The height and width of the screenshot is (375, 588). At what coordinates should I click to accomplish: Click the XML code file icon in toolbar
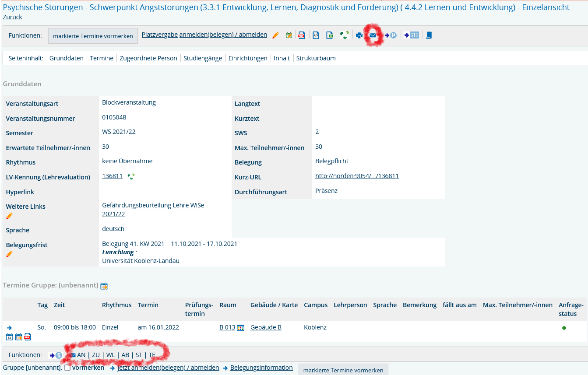coord(316,35)
